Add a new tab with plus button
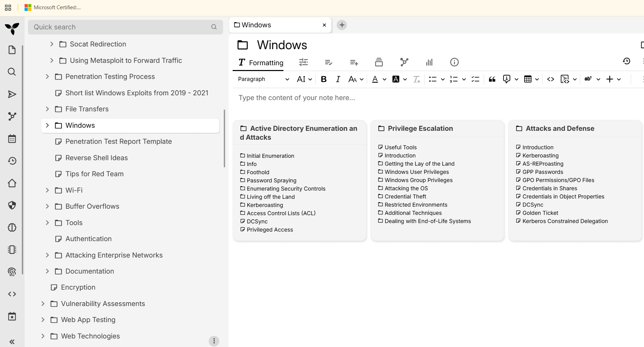The image size is (644, 347). (342, 25)
